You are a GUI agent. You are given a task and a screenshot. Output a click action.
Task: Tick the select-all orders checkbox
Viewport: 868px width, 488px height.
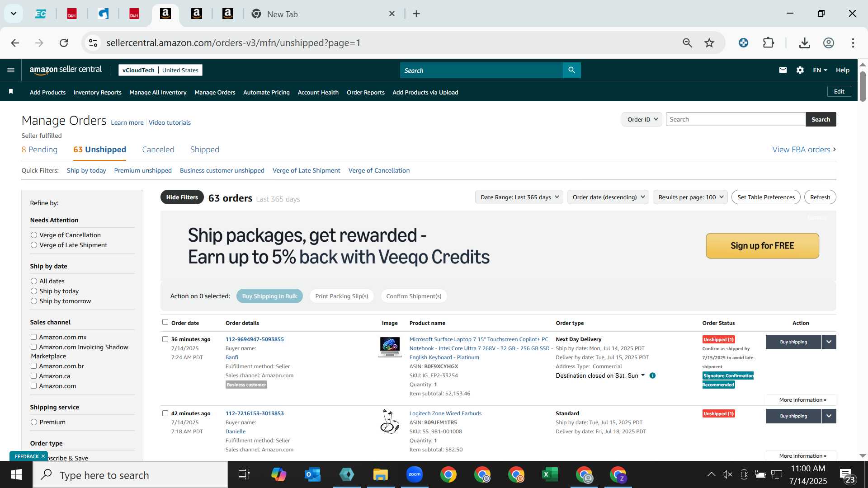tap(165, 322)
